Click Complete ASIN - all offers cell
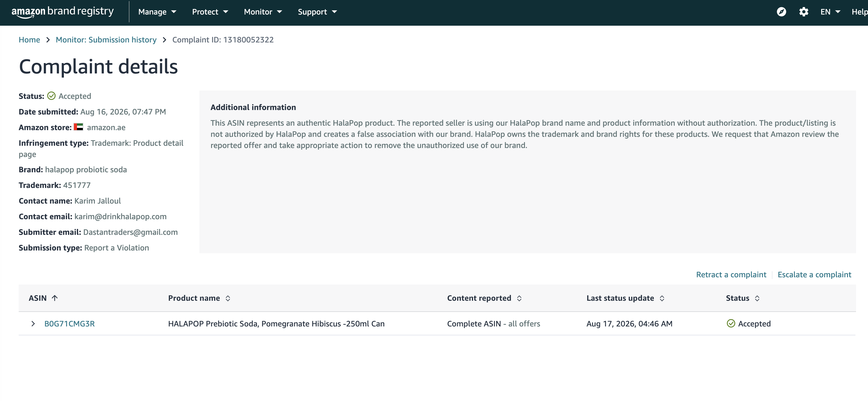The image size is (868, 401). coord(494,323)
